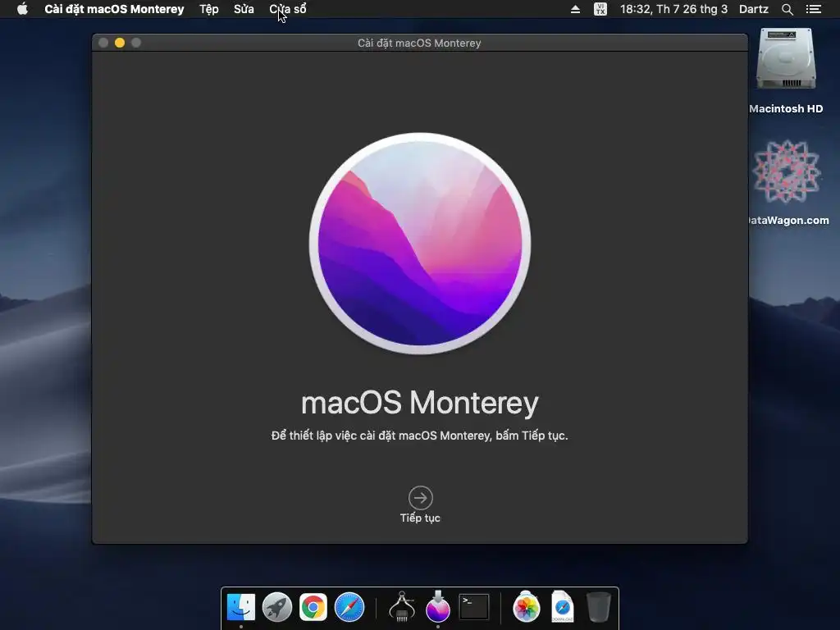Click the installer window title bar text
840x630 pixels.
tap(419, 43)
